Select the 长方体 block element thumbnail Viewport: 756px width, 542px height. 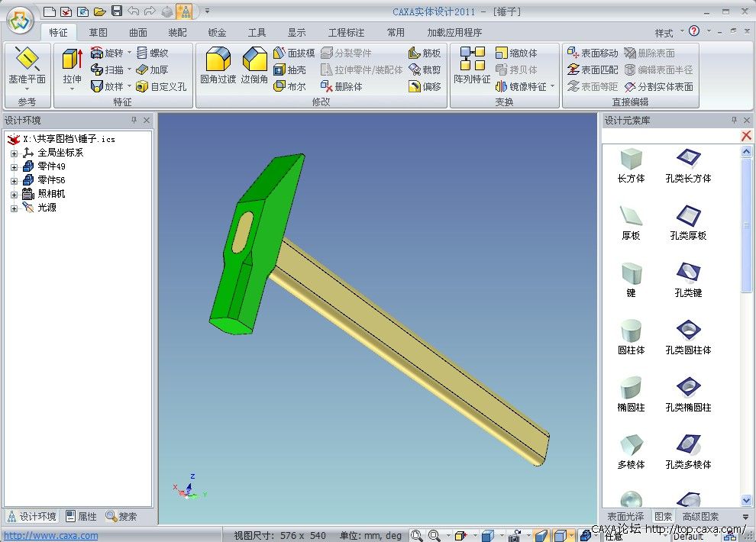(631, 160)
